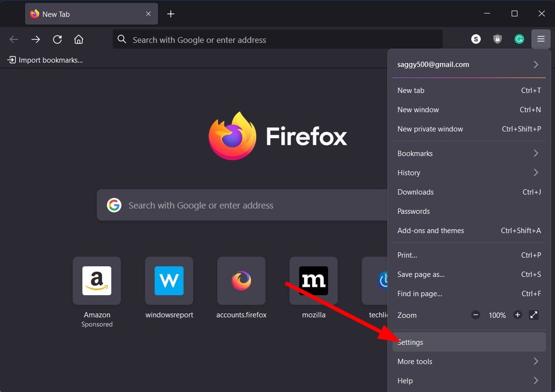
Task: Click the S extension icon in toolbar
Action: point(476,39)
